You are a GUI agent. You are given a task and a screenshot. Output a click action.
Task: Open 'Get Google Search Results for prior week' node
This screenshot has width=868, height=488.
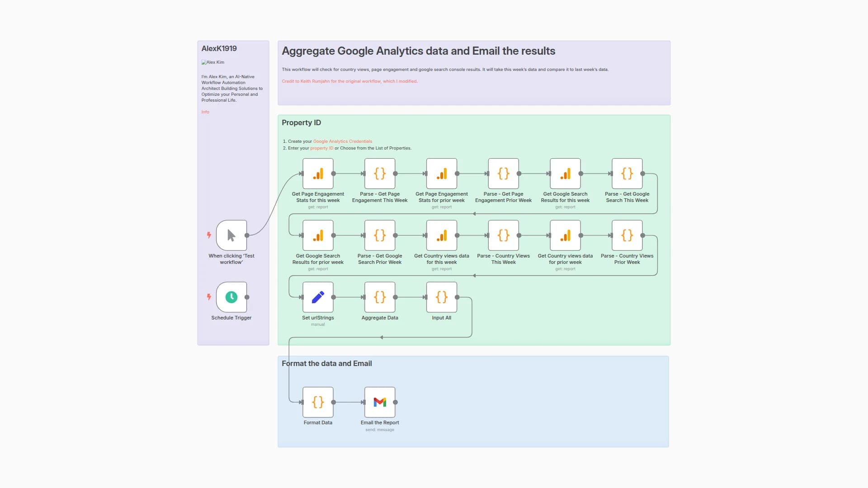[318, 235]
